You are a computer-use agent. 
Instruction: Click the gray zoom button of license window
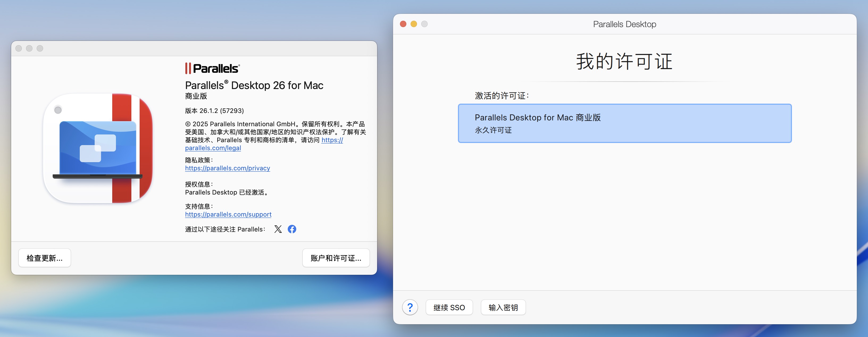[x=425, y=24]
